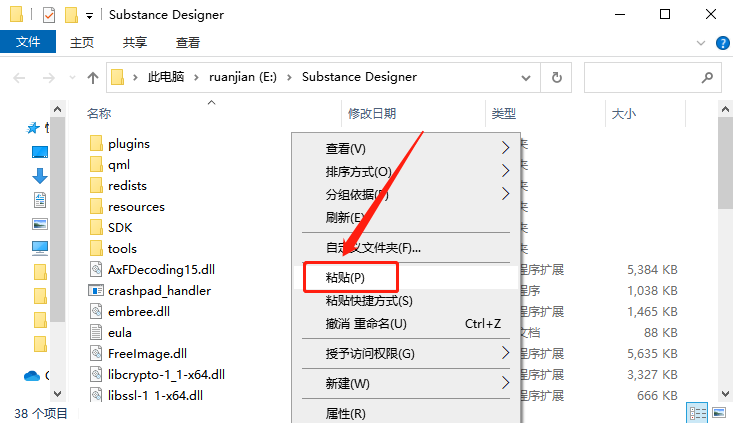Go back with the left arrow
Viewport: 733px width, 423px height.
pos(19,78)
